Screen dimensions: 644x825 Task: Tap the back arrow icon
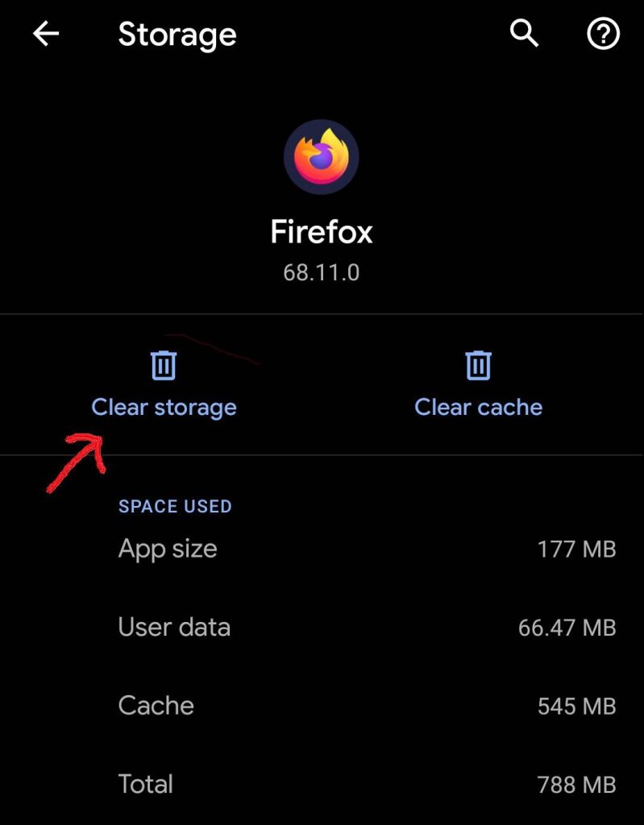click(46, 34)
